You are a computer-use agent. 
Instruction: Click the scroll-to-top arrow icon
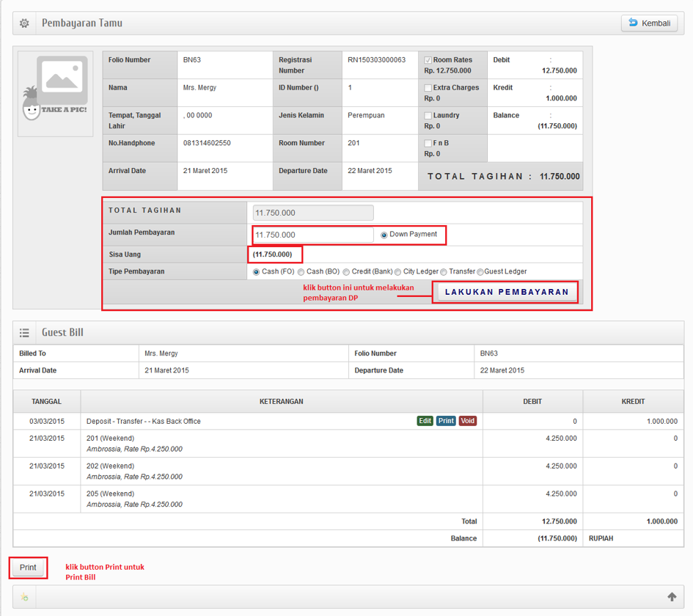(671, 597)
